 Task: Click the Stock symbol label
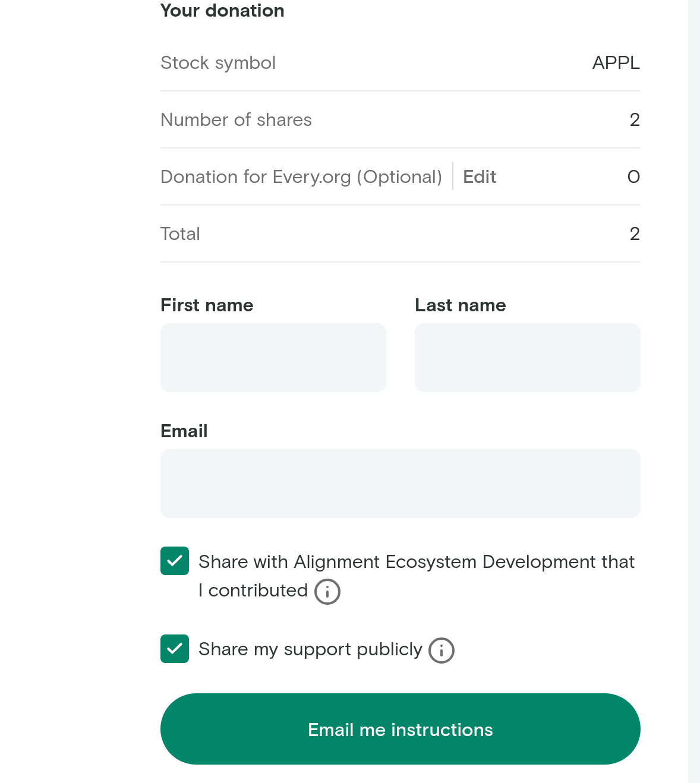tap(218, 63)
